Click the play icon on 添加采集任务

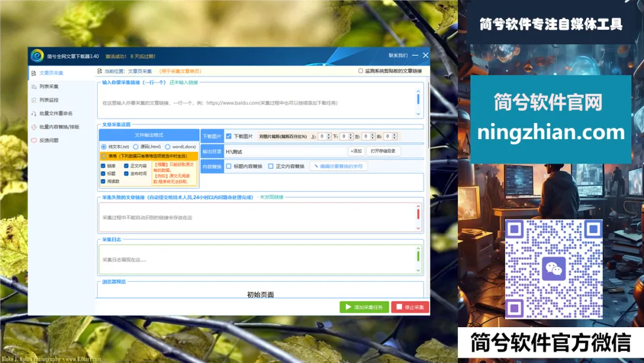pos(348,307)
